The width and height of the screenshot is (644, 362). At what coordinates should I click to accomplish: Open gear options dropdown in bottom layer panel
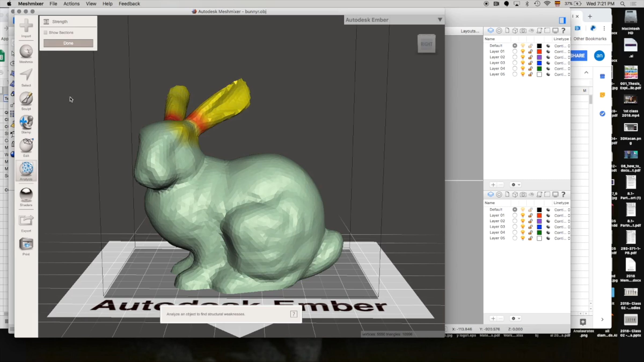pos(515,318)
